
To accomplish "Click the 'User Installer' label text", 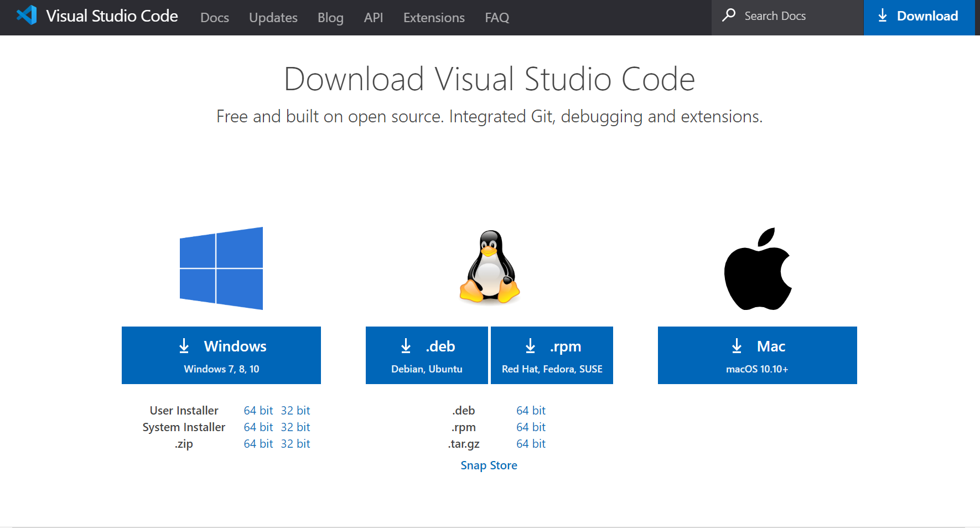I will (184, 411).
